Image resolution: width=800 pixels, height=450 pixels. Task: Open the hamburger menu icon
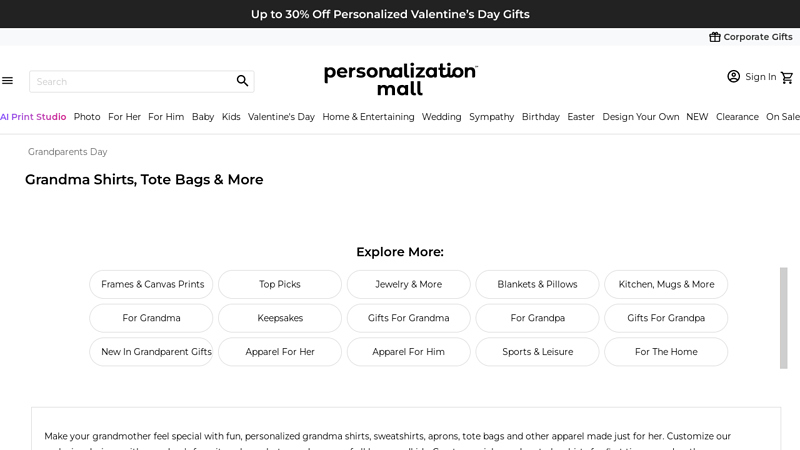pyautogui.click(x=7, y=81)
